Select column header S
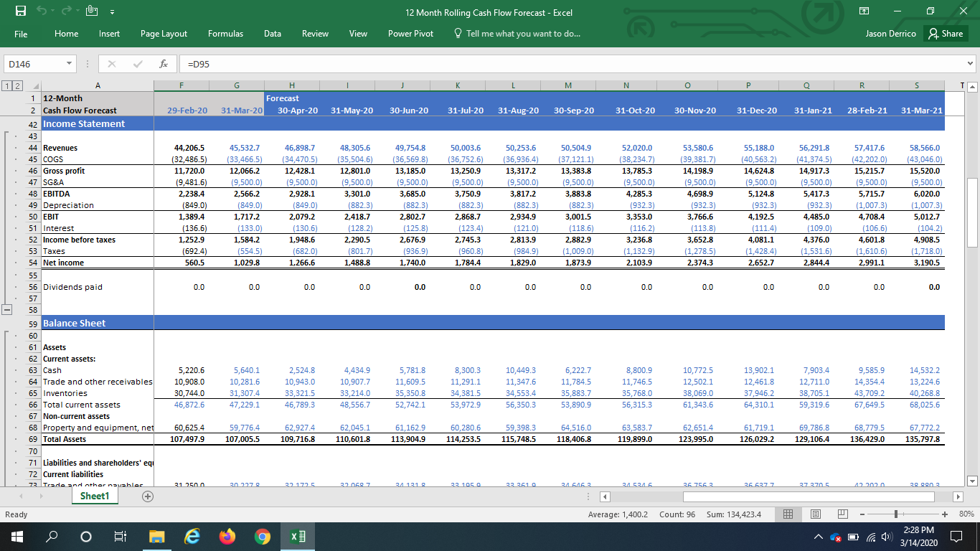The image size is (980, 551). pos(916,86)
